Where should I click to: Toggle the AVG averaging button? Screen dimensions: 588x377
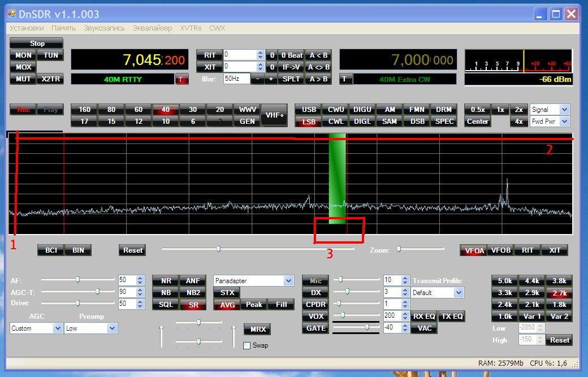click(227, 305)
